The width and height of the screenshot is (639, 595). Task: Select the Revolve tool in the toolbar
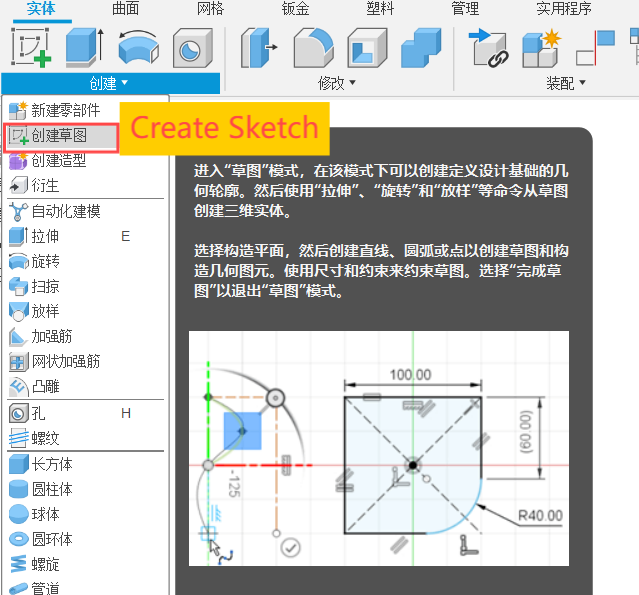tap(139, 47)
